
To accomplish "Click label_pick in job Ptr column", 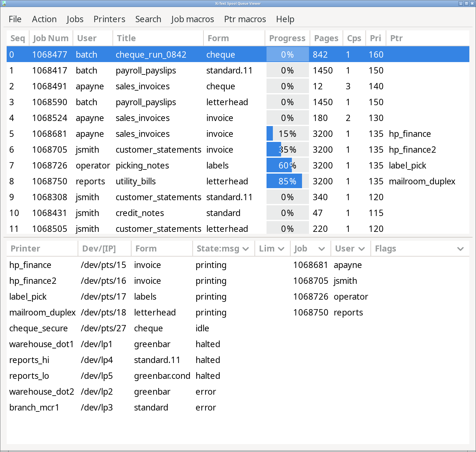I will [408, 166].
